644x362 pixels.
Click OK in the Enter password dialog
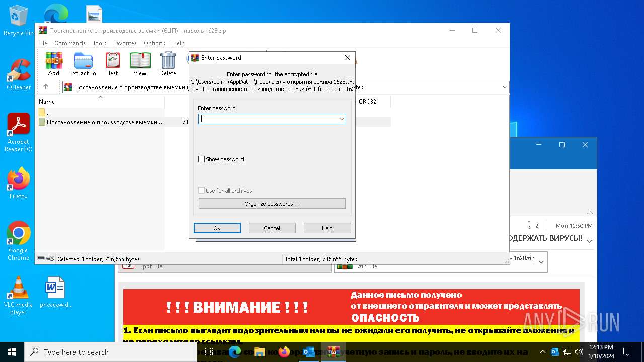[x=217, y=228]
